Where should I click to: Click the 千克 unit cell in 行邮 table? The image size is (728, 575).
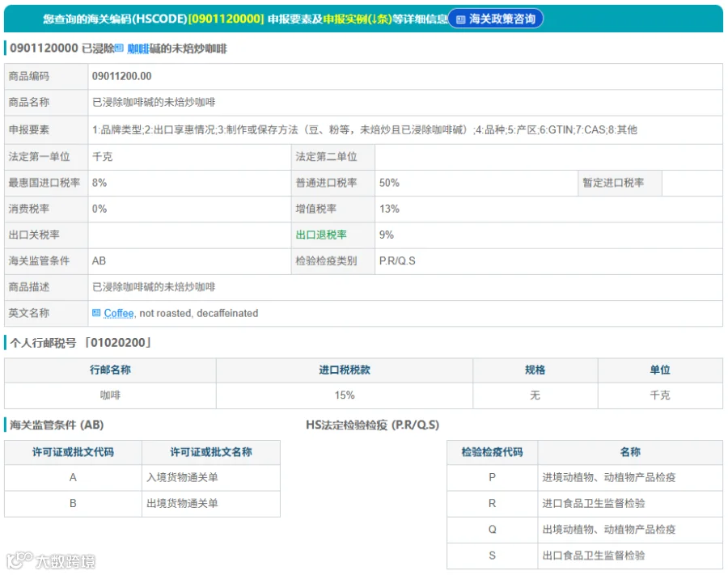(x=660, y=395)
